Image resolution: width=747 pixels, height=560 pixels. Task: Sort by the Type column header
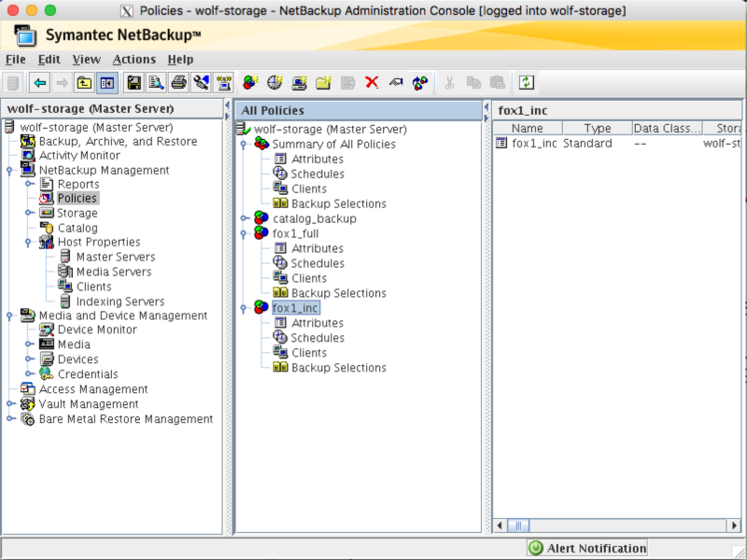tap(598, 129)
